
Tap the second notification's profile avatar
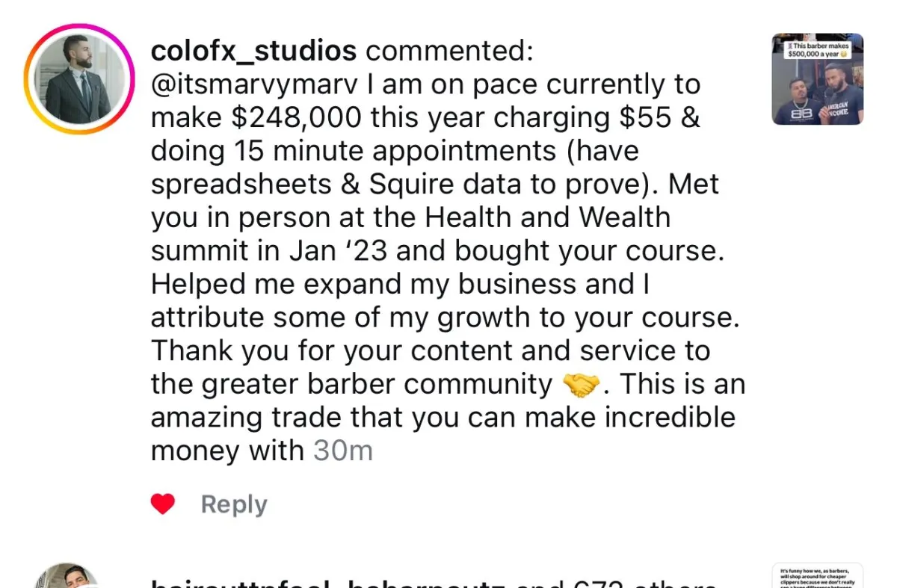[x=67, y=577]
